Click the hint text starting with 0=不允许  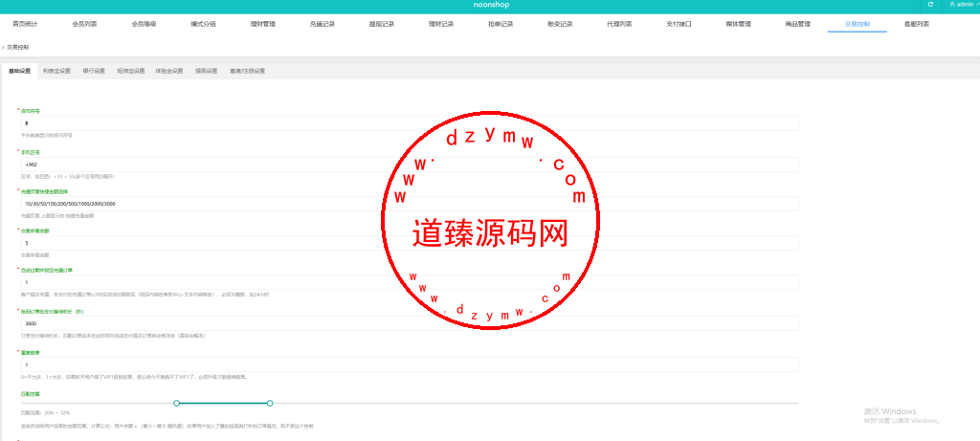[134, 377]
